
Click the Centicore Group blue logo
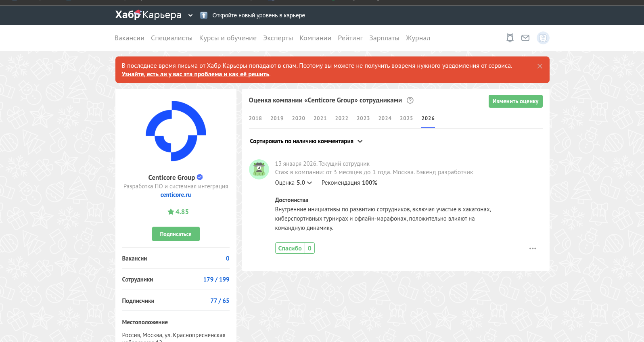coord(176,131)
